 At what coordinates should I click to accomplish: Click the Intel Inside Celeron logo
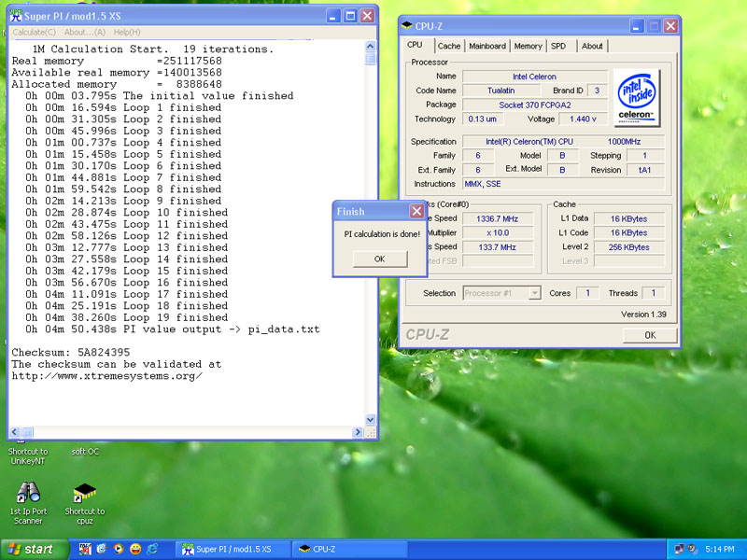(637, 98)
